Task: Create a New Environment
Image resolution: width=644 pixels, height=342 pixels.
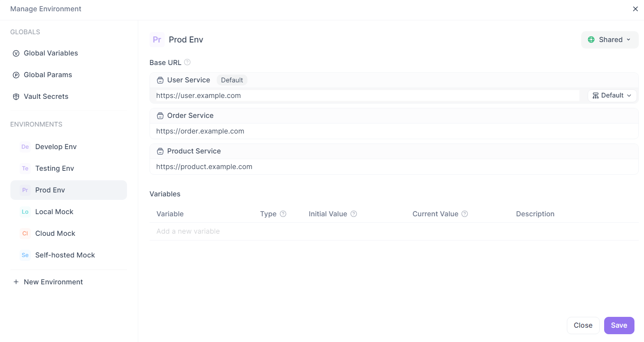Action: click(x=68, y=282)
